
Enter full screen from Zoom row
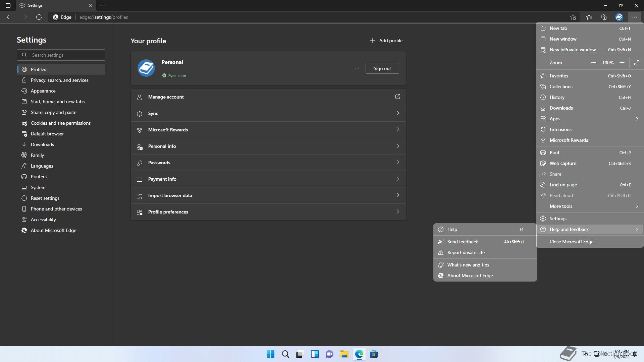pos(637,63)
